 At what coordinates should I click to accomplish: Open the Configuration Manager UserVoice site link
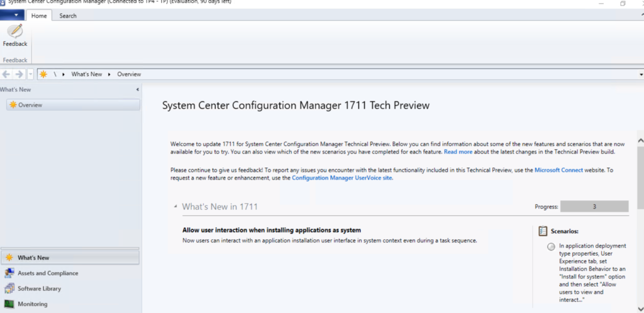(341, 178)
